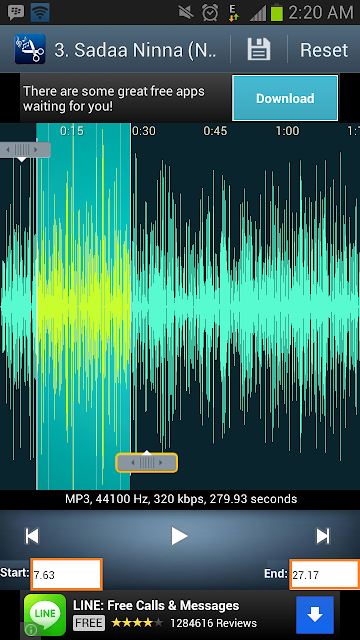Select the yellow end marker handle
The image size is (360, 640).
pos(147,462)
